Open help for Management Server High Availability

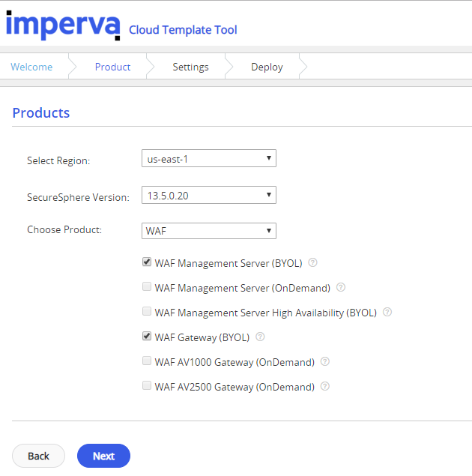click(387, 312)
